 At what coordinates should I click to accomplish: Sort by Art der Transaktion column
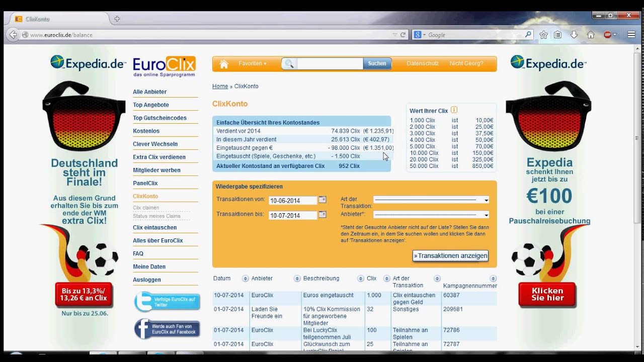point(437,279)
